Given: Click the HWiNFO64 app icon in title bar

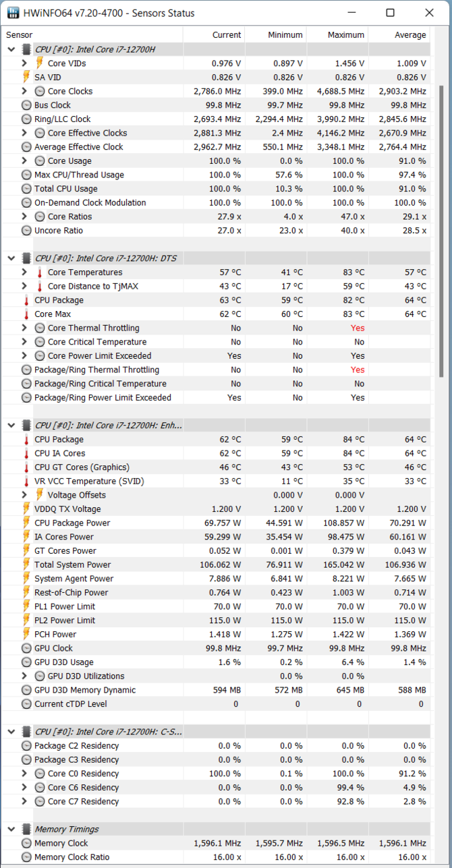Looking at the screenshot, I should pyautogui.click(x=13, y=13).
